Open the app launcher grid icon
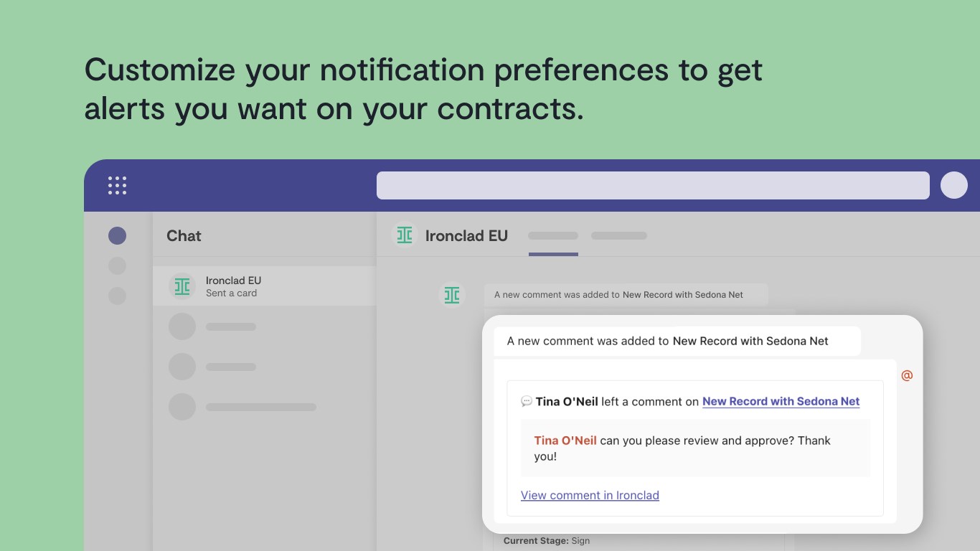This screenshot has width=980, height=551. (x=117, y=185)
